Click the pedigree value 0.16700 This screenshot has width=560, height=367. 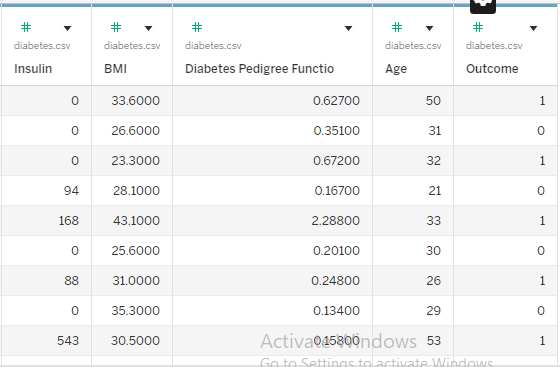point(337,191)
